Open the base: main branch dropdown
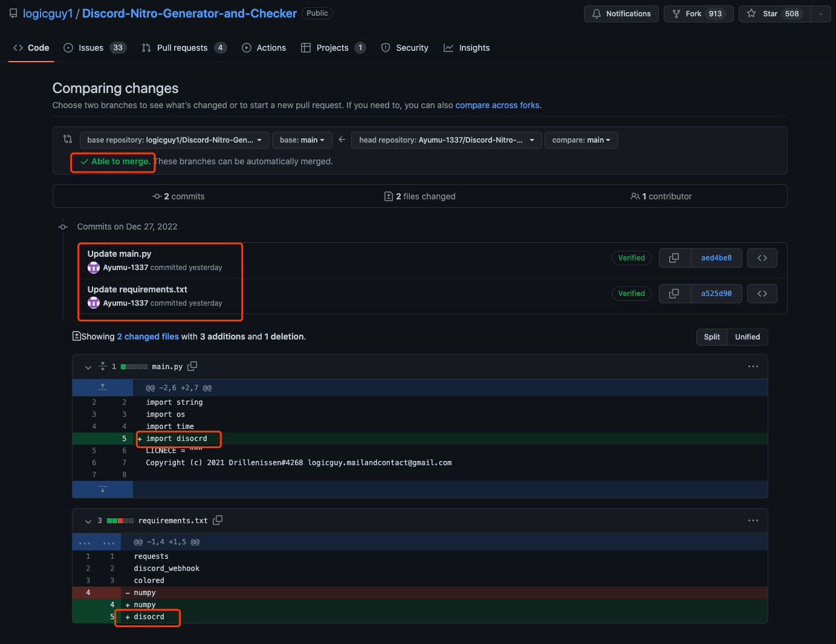This screenshot has width=836, height=644. (302, 140)
